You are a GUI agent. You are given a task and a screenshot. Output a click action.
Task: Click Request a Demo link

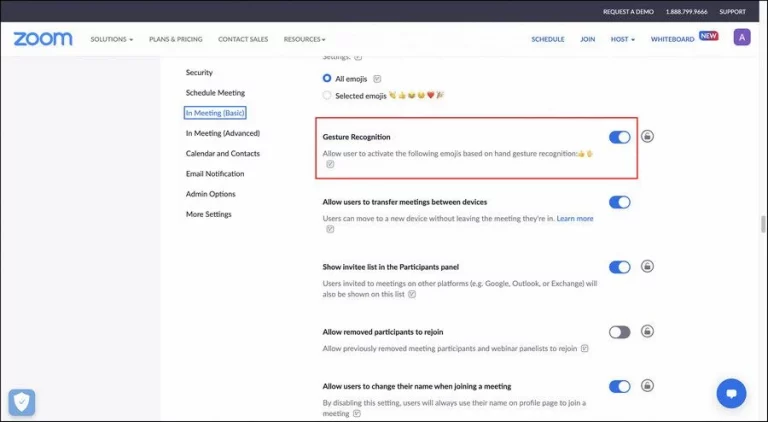click(x=627, y=11)
